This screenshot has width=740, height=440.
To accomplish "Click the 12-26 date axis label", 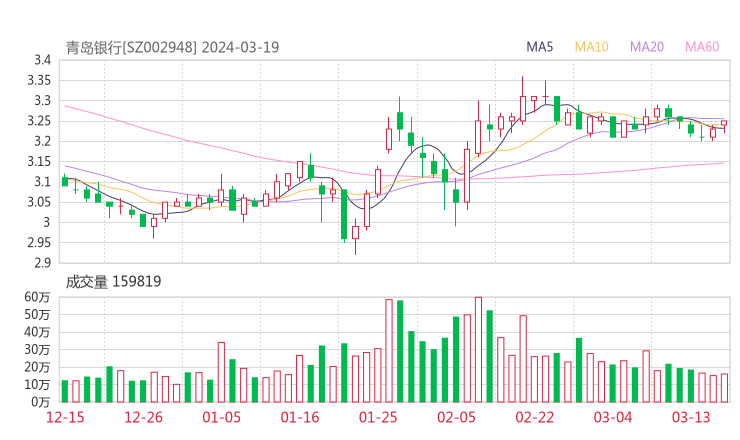I will click(143, 417).
